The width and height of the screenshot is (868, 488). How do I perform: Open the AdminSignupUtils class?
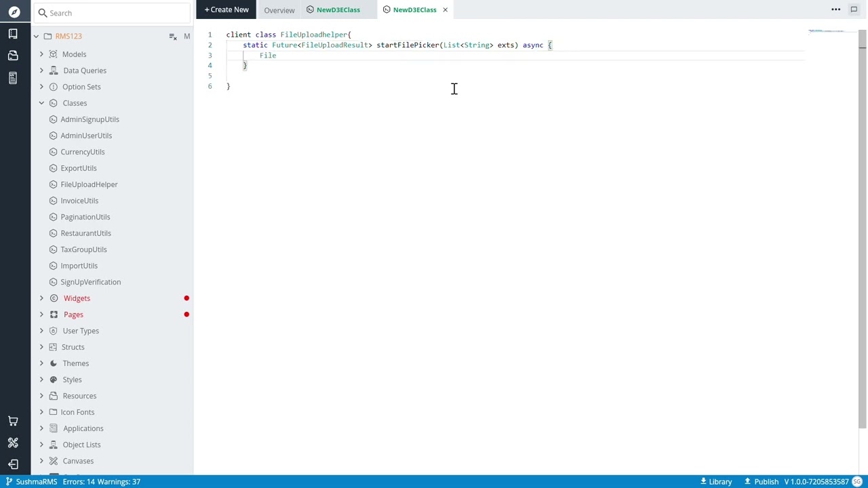(x=90, y=119)
